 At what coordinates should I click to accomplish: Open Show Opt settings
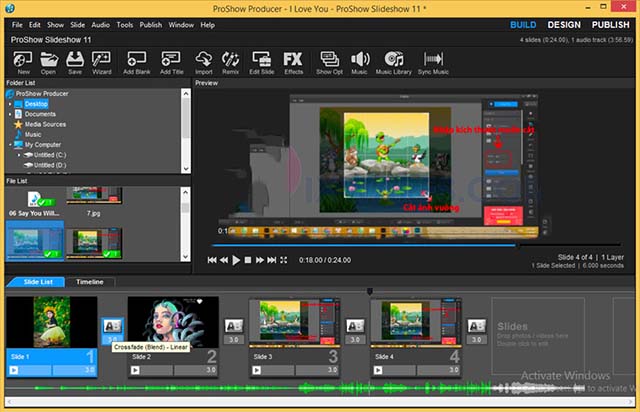329,63
